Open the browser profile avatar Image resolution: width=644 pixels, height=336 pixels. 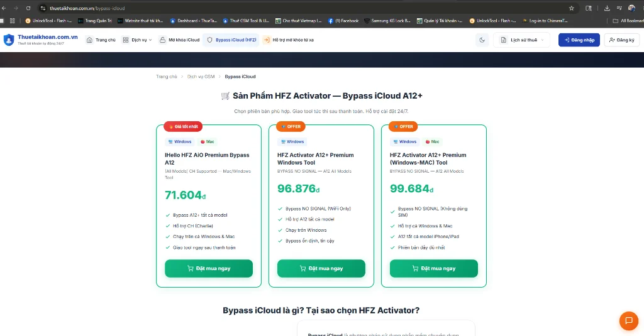631,8
